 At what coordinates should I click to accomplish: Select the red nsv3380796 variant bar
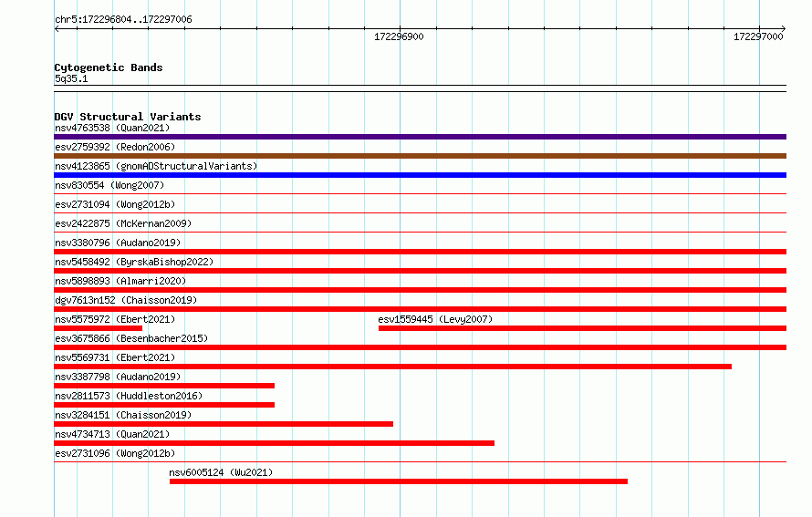pyautogui.click(x=420, y=252)
